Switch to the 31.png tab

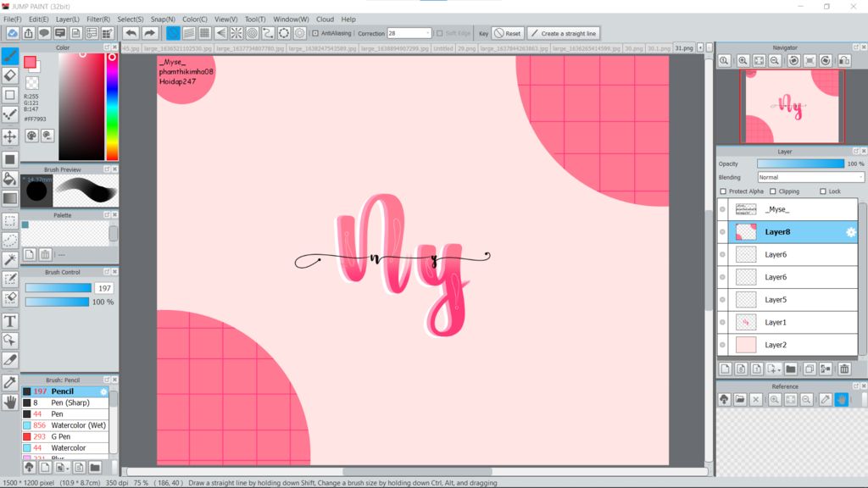(684, 48)
